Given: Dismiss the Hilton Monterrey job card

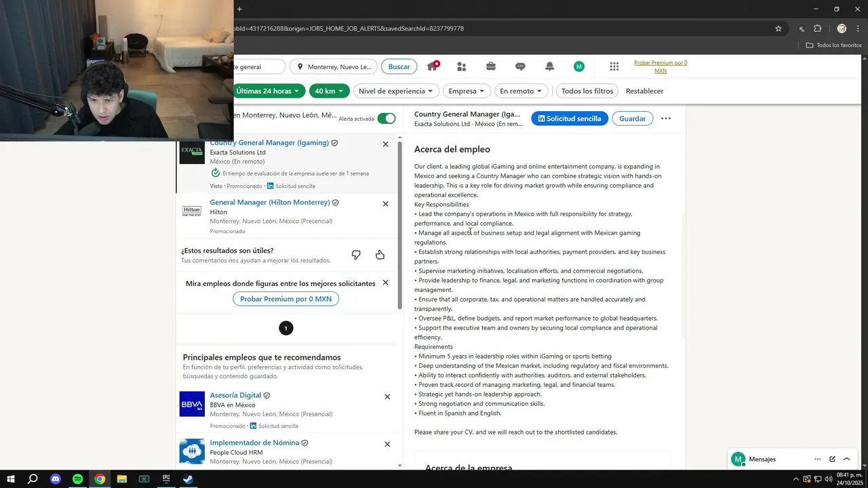Looking at the screenshot, I should [386, 204].
